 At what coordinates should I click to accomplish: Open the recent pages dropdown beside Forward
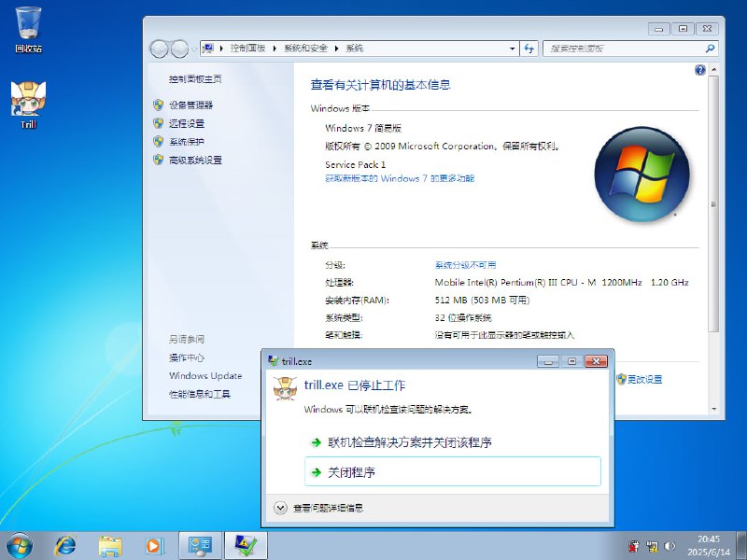[x=194, y=49]
